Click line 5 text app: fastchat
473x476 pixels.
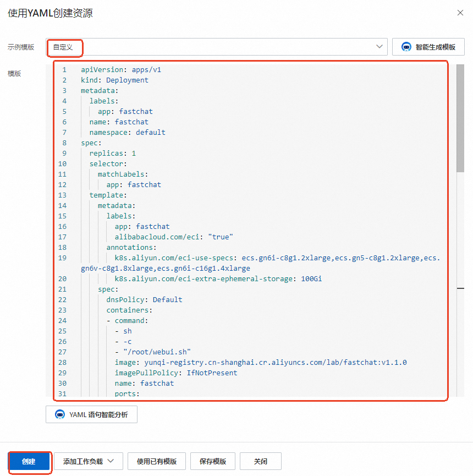pos(125,111)
